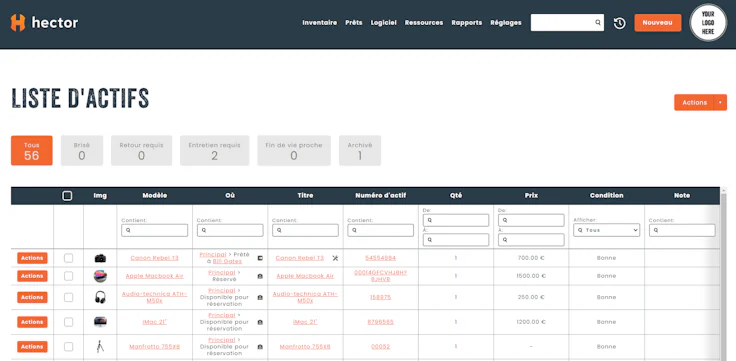Open Actions menu for Apple Macbook Air row

coord(32,276)
